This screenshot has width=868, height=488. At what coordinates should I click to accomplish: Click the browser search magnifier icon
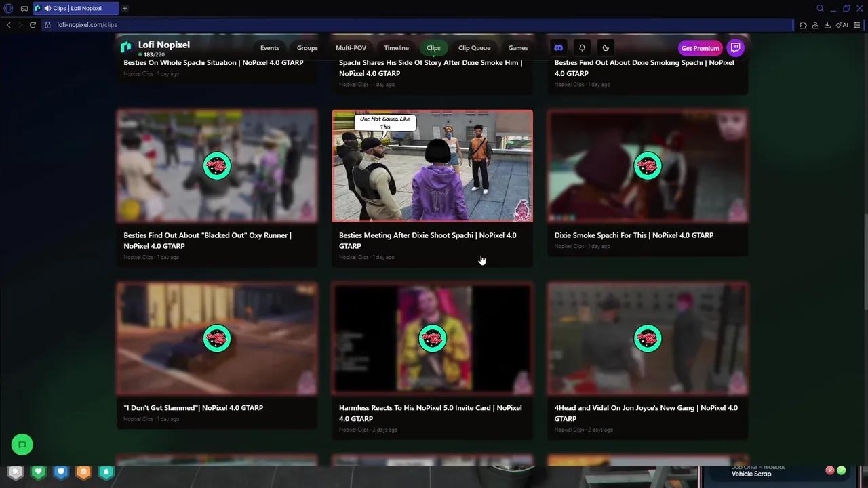(x=820, y=8)
